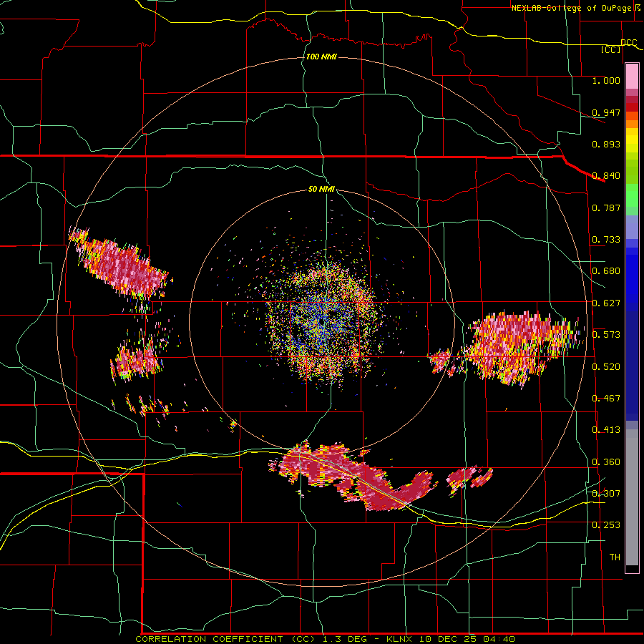Screen dimensions: 644x644
Task: Select the 0.467 legend value
Action: pos(606,399)
